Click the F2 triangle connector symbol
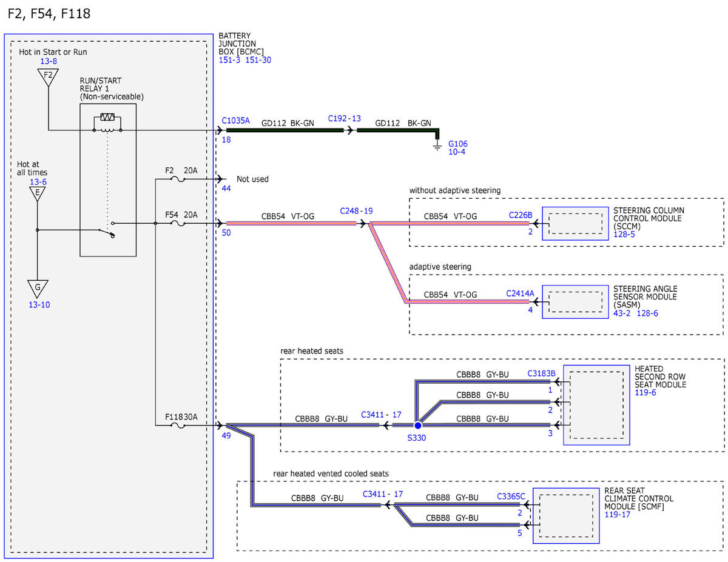Screen dimensions: 728x562 48,77
